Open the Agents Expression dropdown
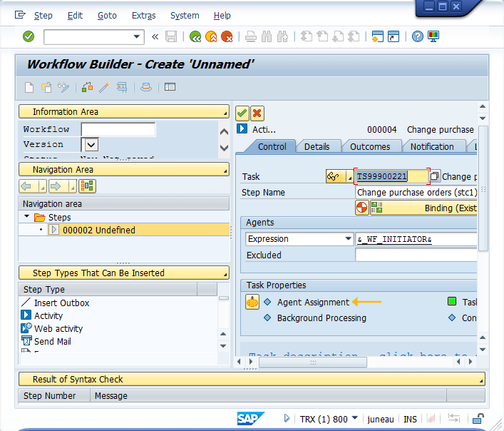Viewport: 504px width, 431px height. [348, 239]
